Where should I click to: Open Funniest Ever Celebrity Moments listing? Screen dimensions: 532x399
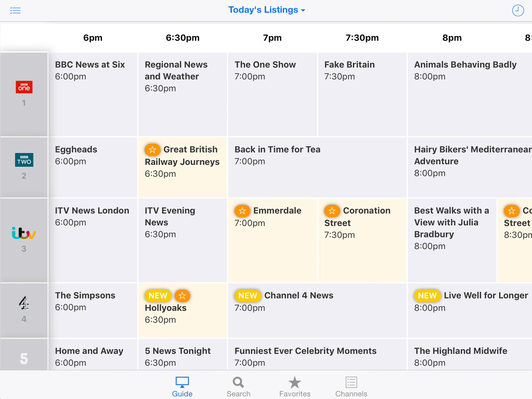317,354
